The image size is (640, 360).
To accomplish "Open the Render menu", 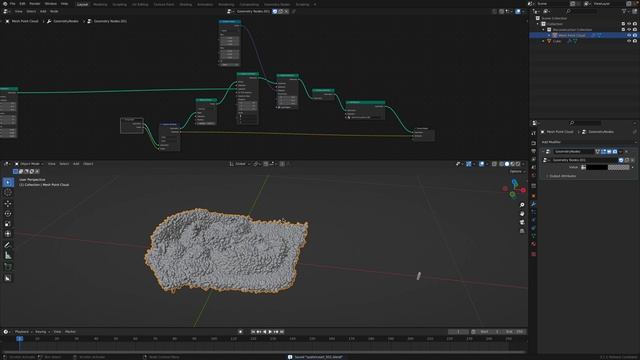I will [x=35, y=4].
